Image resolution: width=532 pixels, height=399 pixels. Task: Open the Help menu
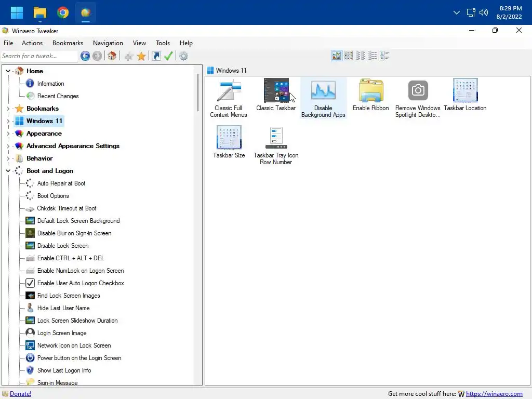186,43
